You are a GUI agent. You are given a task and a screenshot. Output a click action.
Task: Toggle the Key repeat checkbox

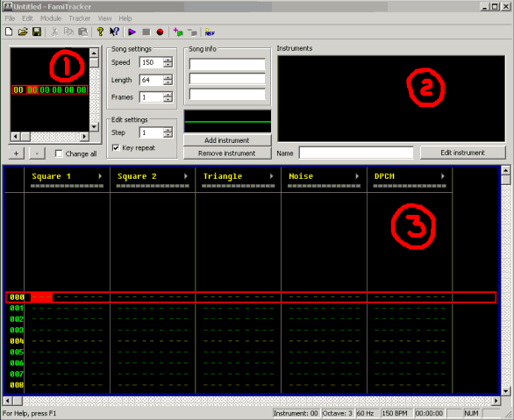pyautogui.click(x=116, y=148)
